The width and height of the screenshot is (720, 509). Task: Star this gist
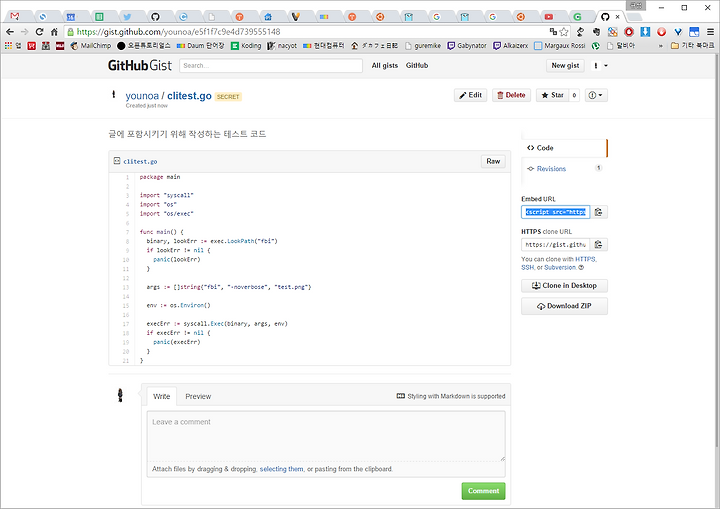(x=552, y=95)
